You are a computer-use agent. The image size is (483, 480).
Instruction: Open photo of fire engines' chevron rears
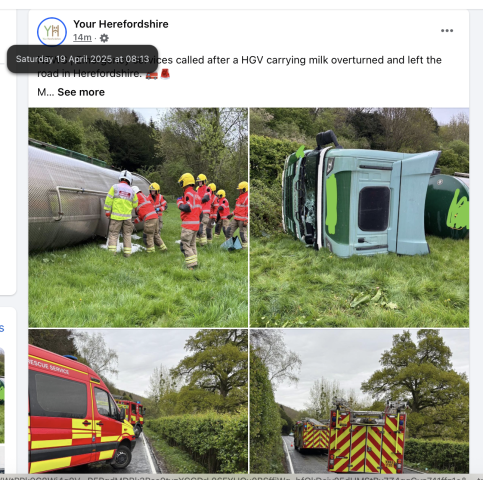point(359,401)
